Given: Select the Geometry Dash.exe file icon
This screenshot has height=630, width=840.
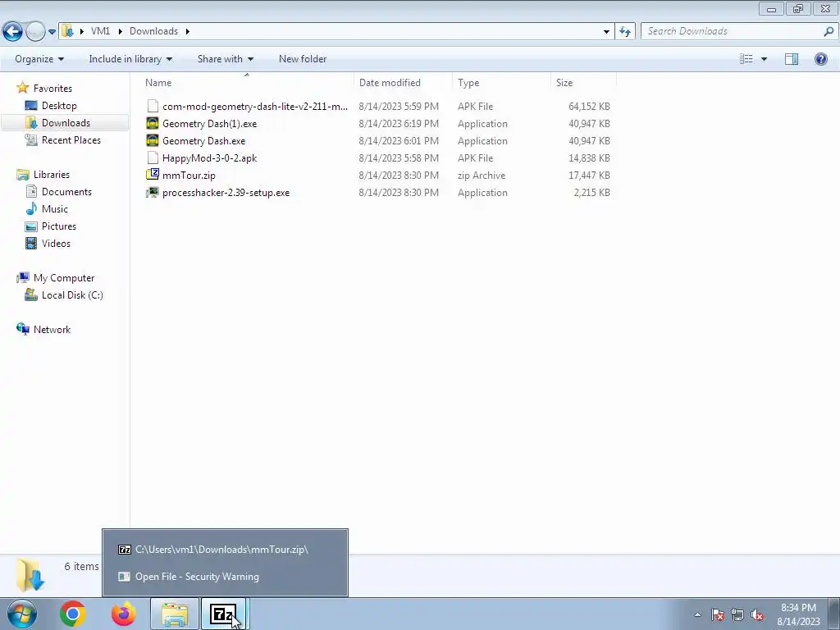Looking at the screenshot, I should coord(152,141).
